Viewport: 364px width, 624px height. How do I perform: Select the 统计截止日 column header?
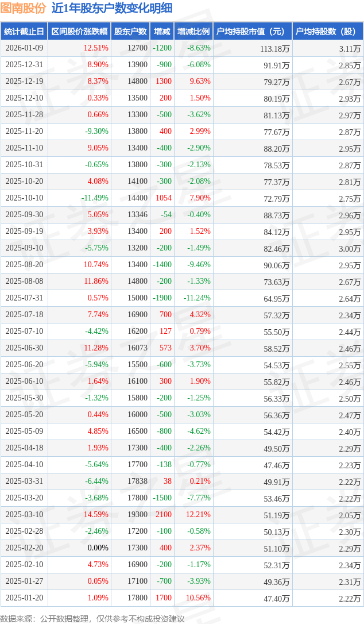[x=24, y=32]
